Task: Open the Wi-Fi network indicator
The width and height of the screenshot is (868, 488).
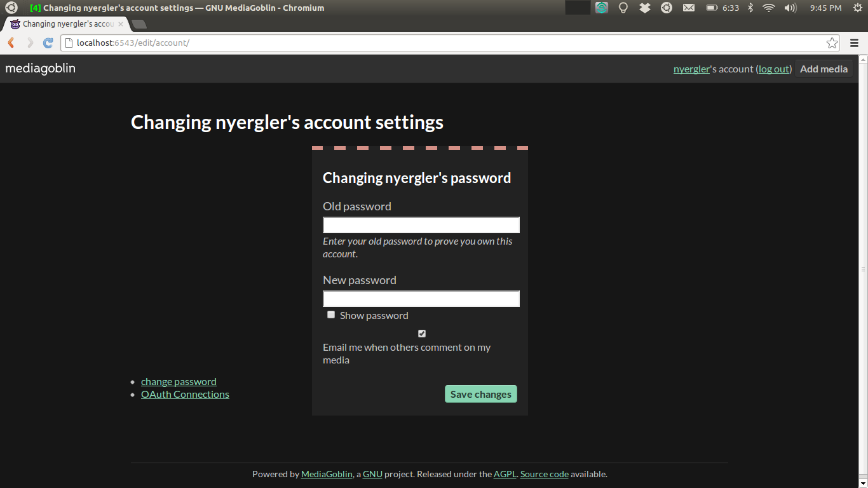Action: point(769,8)
